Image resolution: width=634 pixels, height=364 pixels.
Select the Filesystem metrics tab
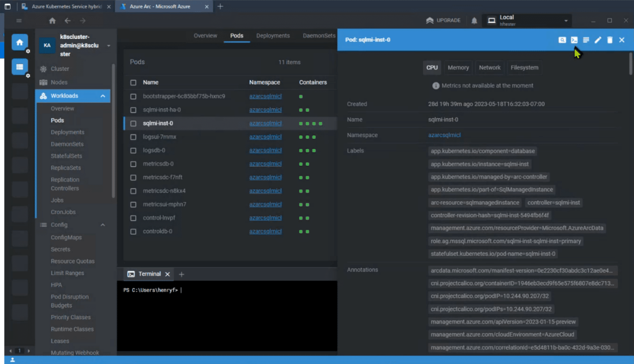524,68
